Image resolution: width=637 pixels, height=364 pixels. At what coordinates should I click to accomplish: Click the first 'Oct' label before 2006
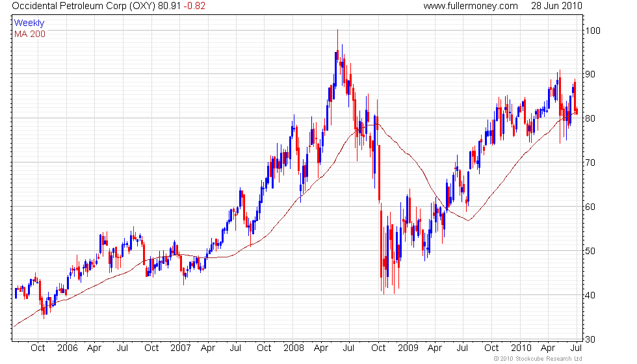point(38,348)
